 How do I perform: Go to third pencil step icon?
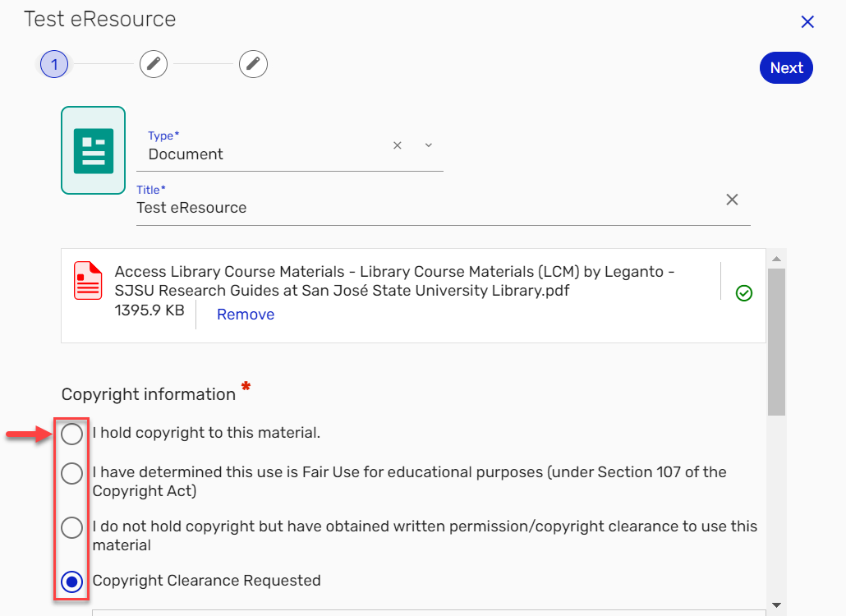pyautogui.click(x=254, y=64)
